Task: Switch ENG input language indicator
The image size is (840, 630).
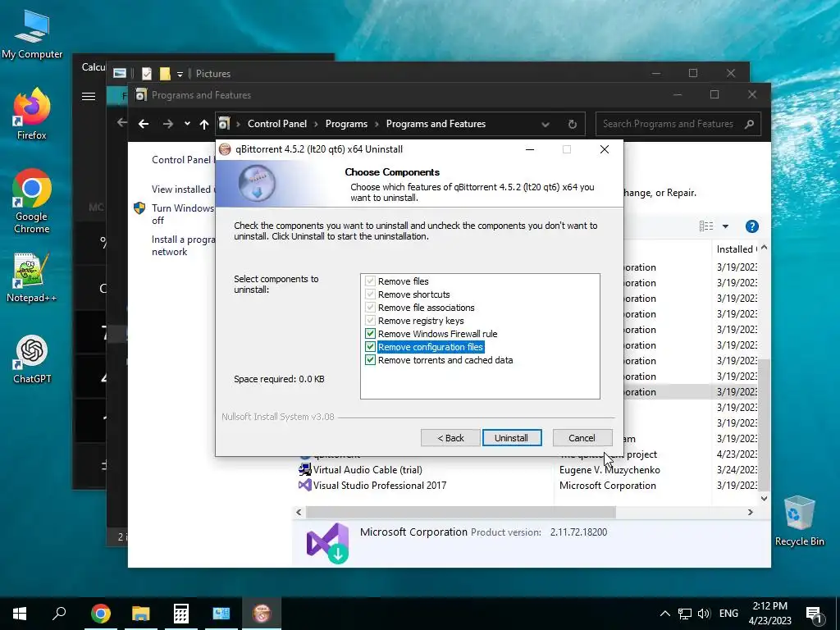Action: (x=728, y=614)
